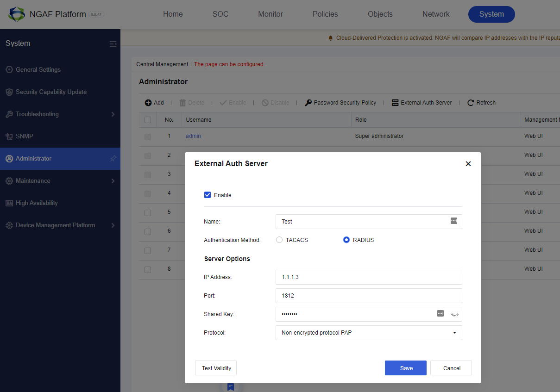The image size is (560, 392).
Task: Click the Device Management Platform icon
Action: click(x=9, y=225)
